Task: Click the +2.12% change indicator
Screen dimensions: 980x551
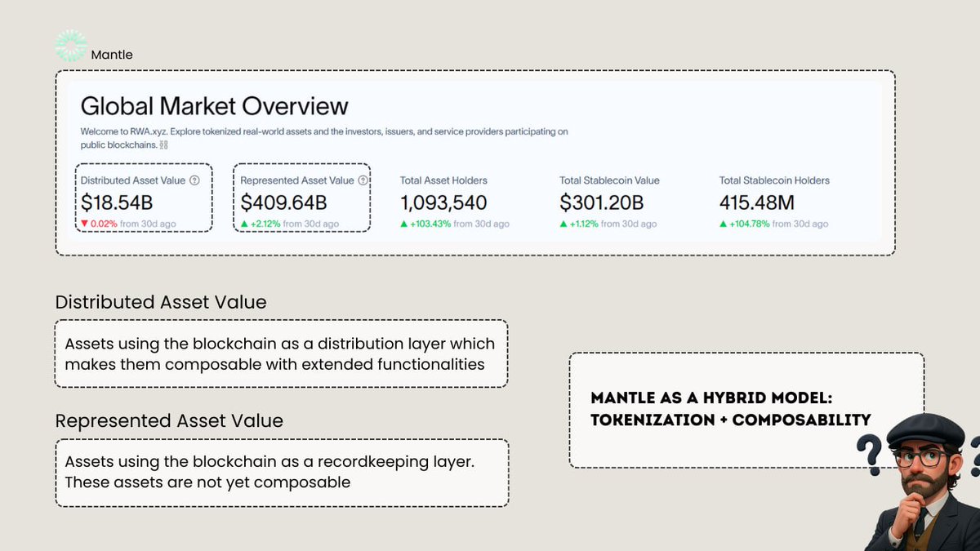Action: click(262, 224)
